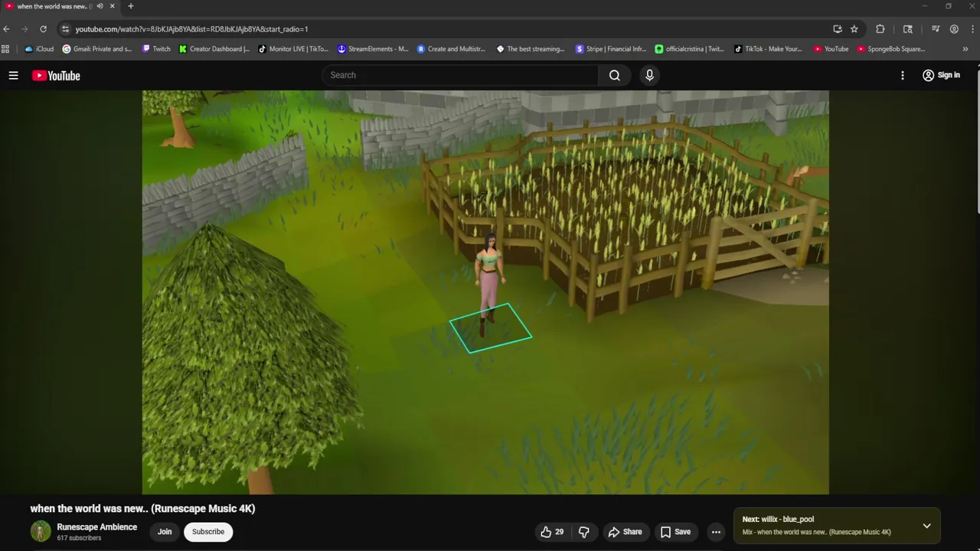Open more actions ellipsis under video
This screenshot has width=980, height=551.
pyautogui.click(x=716, y=532)
